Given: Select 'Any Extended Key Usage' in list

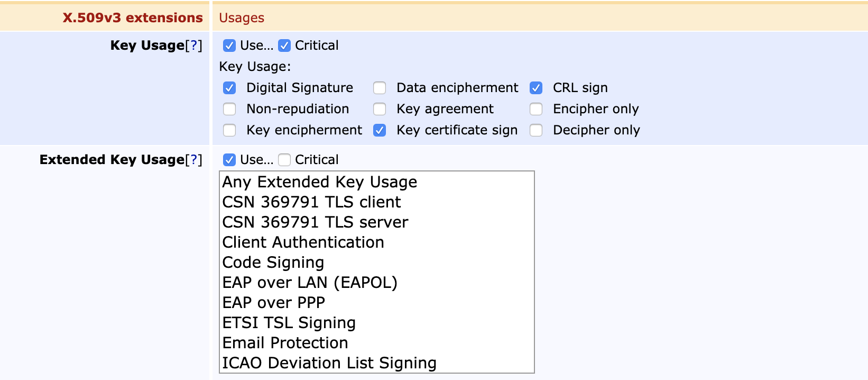Looking at the screenshot, I should [x=319, y=182].
